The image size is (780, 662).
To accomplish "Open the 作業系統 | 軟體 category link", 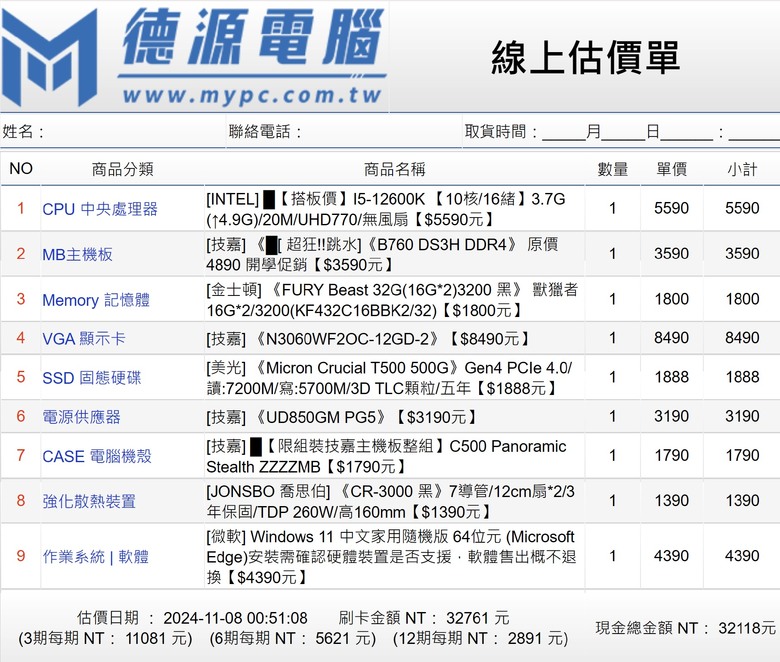I will [x=96, y=557].
